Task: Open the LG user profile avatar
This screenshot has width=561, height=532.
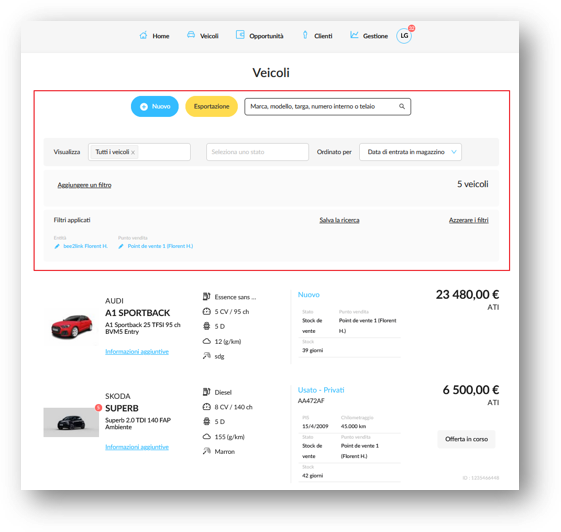Action: [404, 35]
